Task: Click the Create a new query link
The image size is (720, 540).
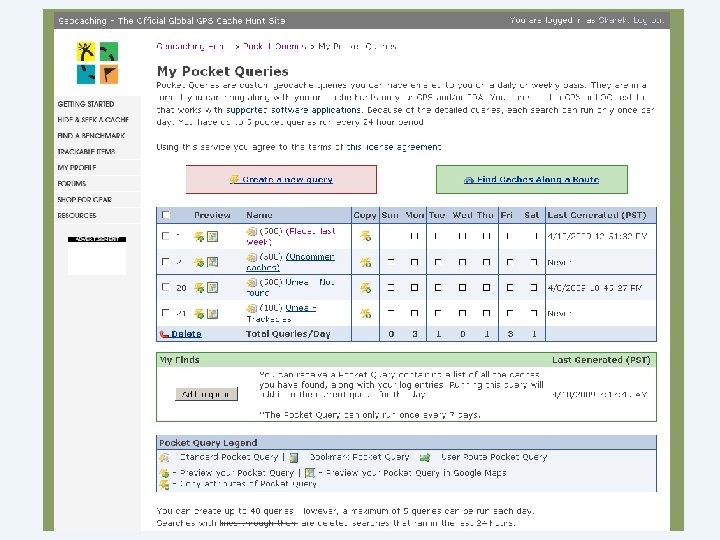Action: [x=287, y=180]
